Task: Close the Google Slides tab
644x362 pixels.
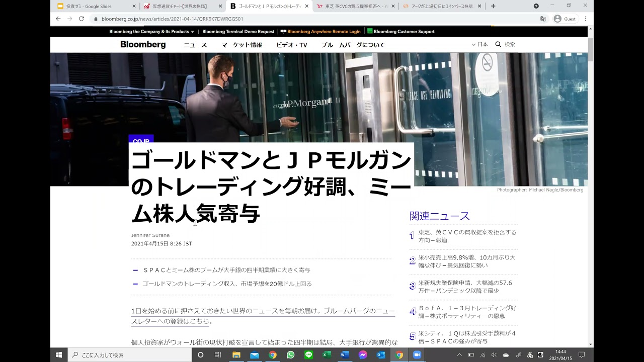Action: (134, 6)
